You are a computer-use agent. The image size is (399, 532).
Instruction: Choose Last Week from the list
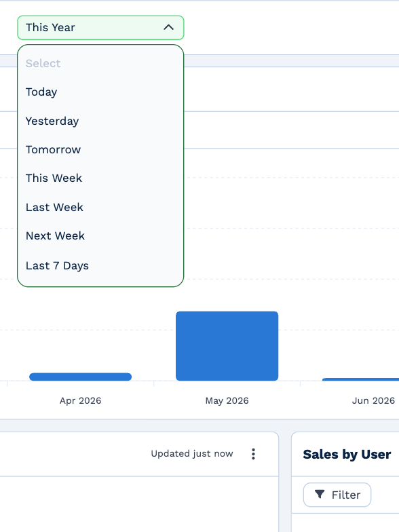coord(100,207)
